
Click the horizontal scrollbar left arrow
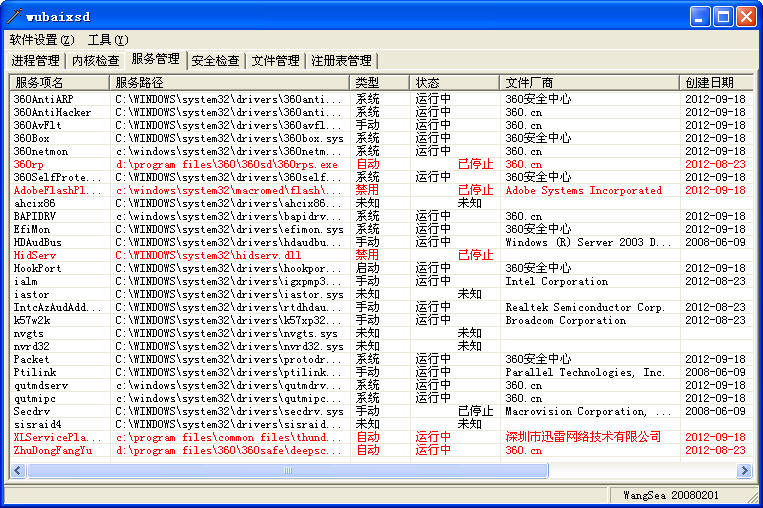(18, 470)
